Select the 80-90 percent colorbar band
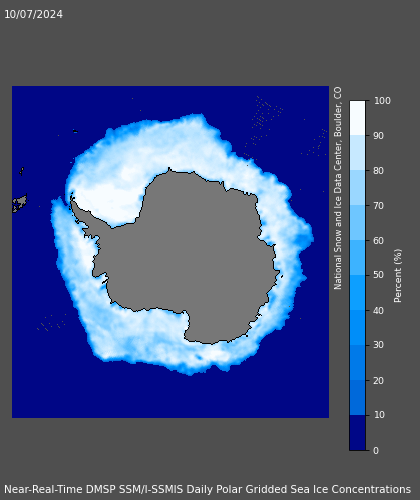The height and width of the screenshot is (500, 420). [x=357, y=153]
